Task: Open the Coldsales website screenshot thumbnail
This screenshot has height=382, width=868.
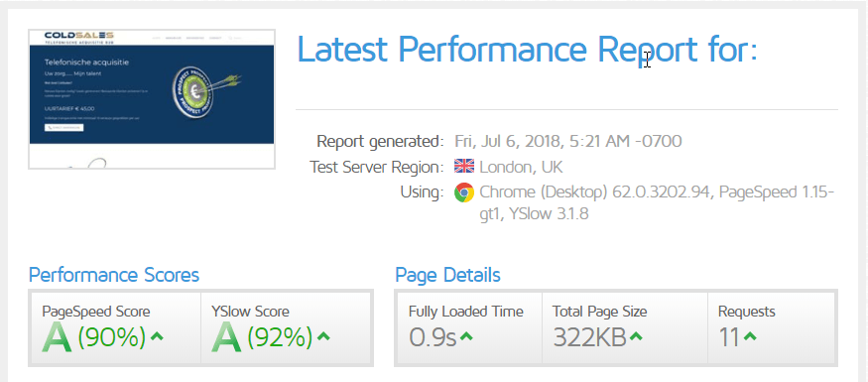Action: [152, 99]
